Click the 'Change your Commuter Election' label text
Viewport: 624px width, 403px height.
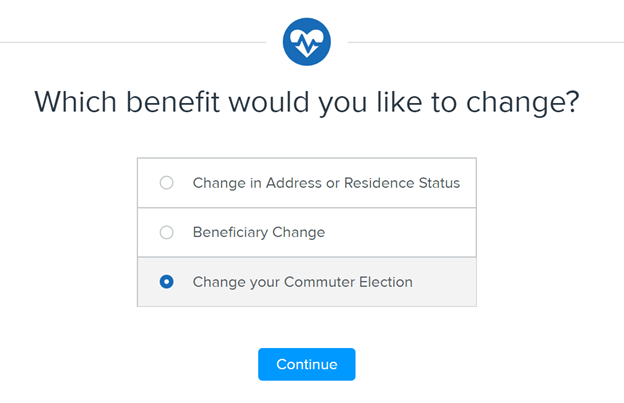(x=302, y=282)
